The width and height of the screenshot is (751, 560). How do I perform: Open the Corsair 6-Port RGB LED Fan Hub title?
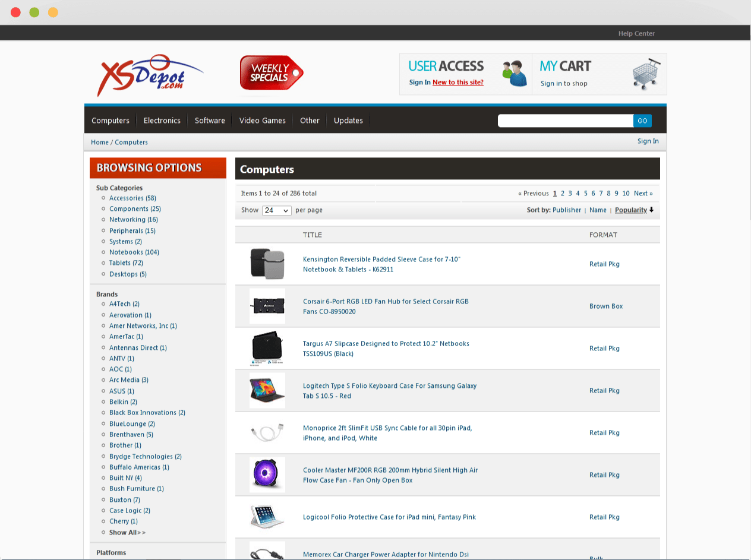pos(386,306)
